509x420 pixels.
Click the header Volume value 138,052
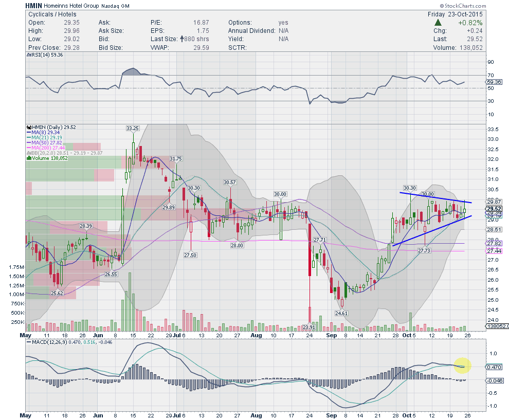coord(470,47)
